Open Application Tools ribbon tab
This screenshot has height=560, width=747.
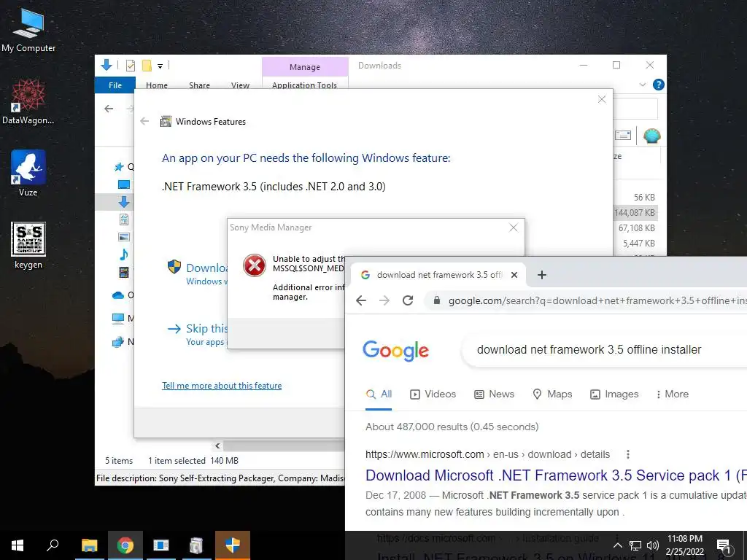tap(304, 85)
